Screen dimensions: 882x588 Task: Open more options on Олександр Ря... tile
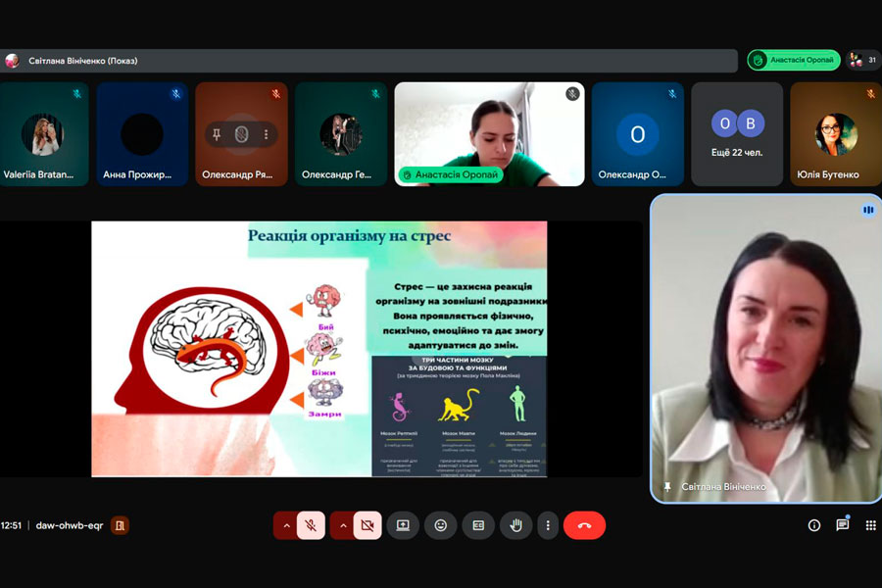pyautogui.click(x=266, y=134)
